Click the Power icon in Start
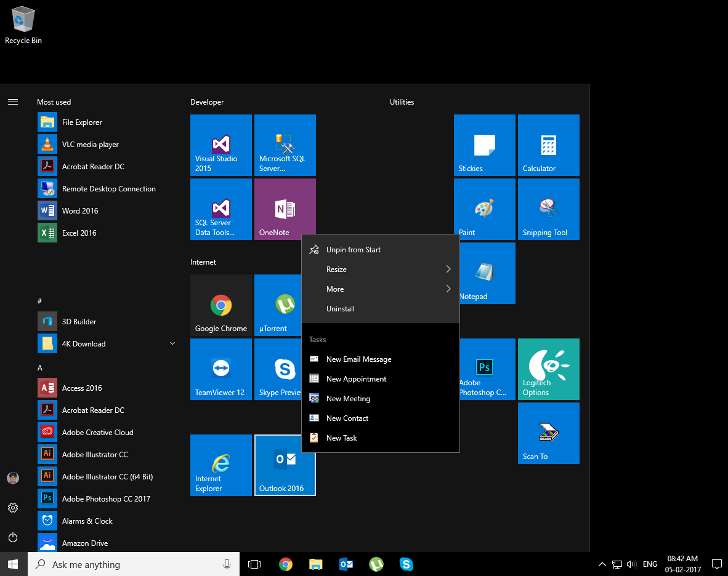Image resolution: width=728 pixels, height=576 pixels. click(x=13, y=537)
